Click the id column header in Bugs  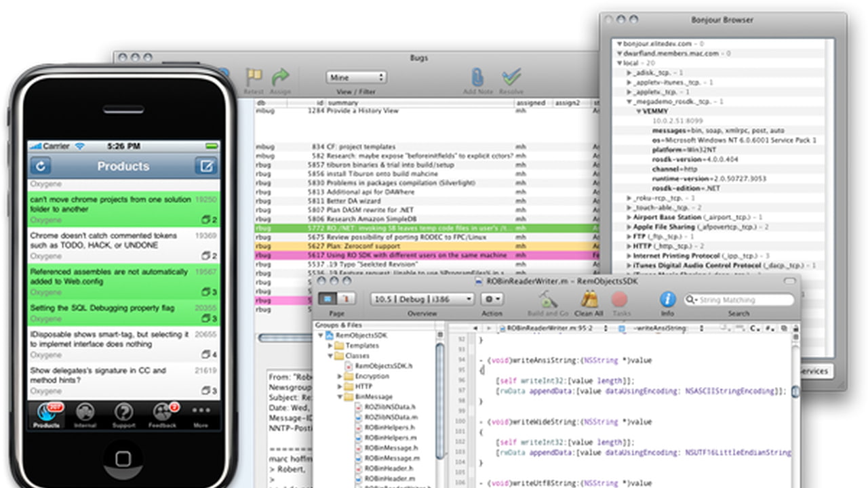(x=307, y=103)
